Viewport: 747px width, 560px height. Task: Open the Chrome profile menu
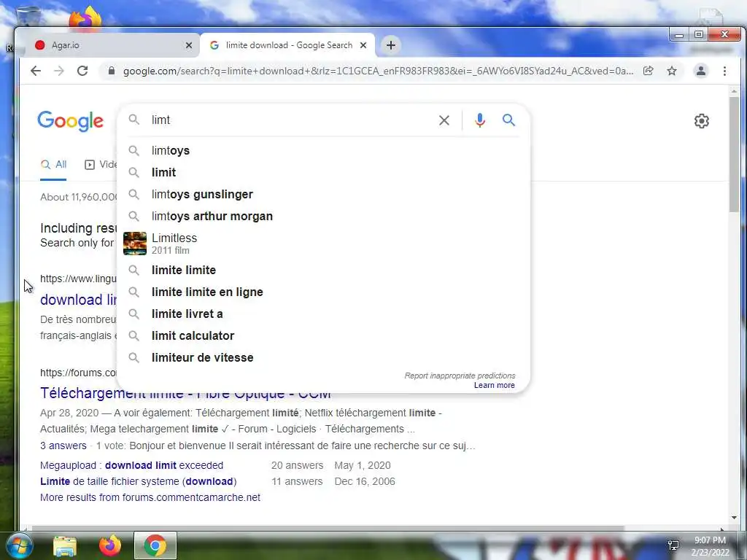tap(701, 71)
